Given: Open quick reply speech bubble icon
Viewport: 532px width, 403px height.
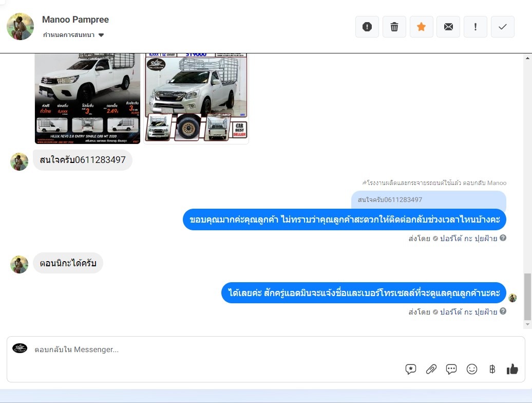Looking at the screenshot, I should point(451,369).
